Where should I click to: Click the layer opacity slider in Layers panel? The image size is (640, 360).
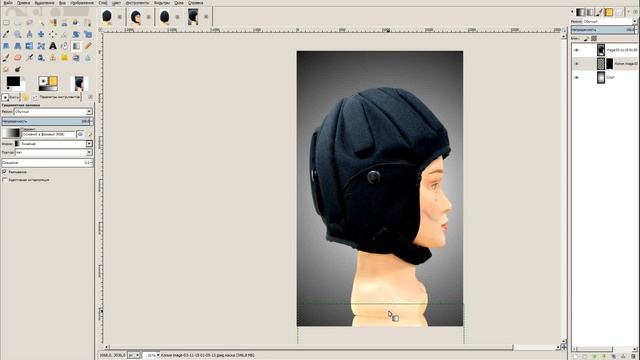(604, 30)
